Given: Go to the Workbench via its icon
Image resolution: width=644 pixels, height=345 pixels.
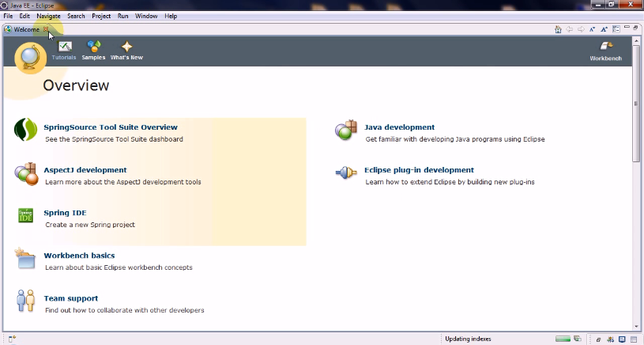Looking at the screenshot, I should click(x=606, y=46).
